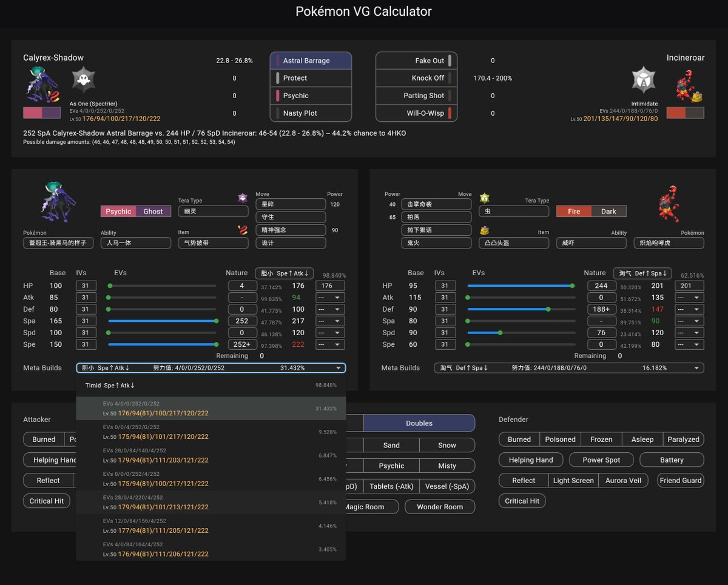Click defender Spd EV input 76

(x=601, y=333)
